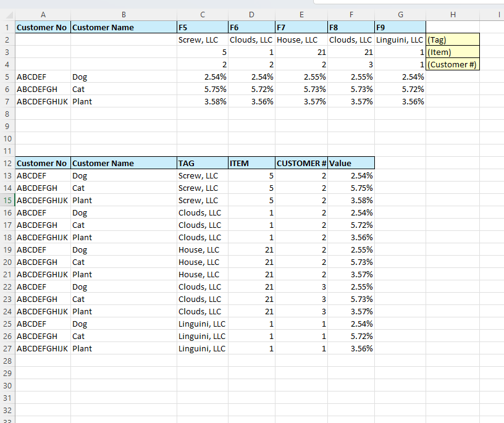This screenshot has width=504, height=423.
Task: Select column C header
Action: (203, 15)
